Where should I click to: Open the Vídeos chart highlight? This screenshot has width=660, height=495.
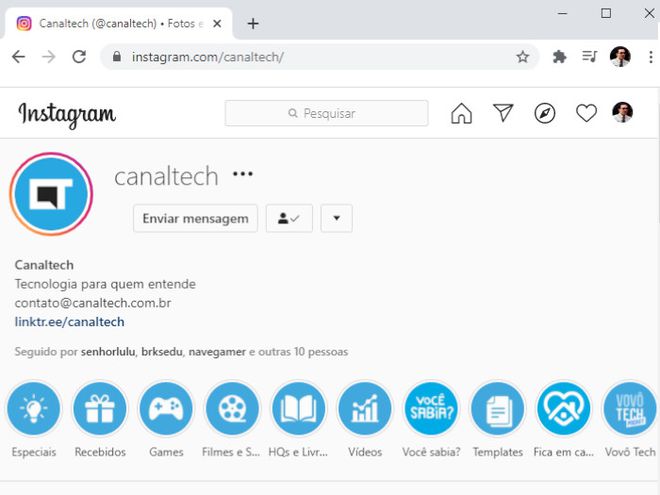(365, 409)
